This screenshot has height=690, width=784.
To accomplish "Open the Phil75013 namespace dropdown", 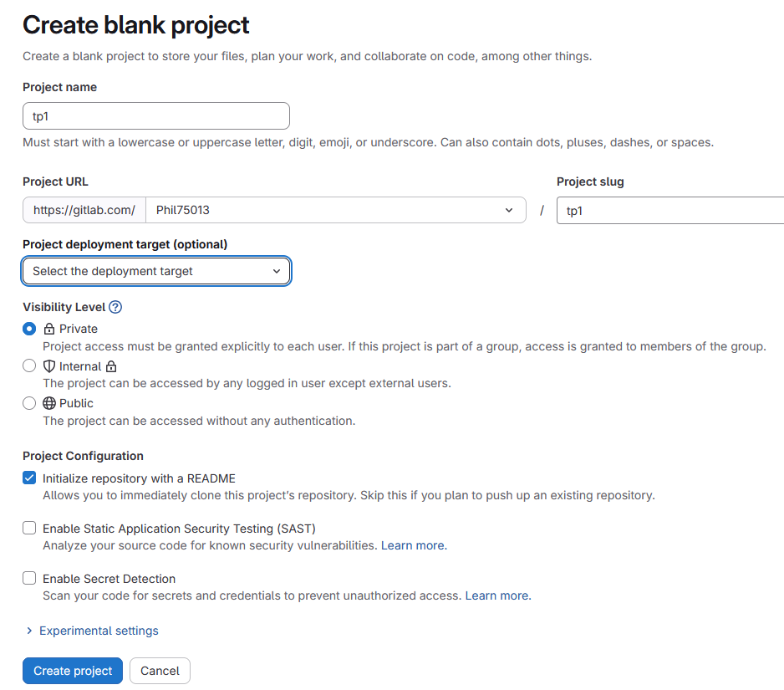I will coord(334,210).
